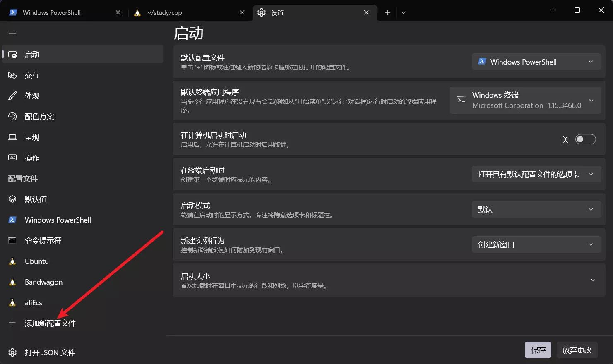Select the 设置 tab
613x364 pixels.
(x=315, y=12)
